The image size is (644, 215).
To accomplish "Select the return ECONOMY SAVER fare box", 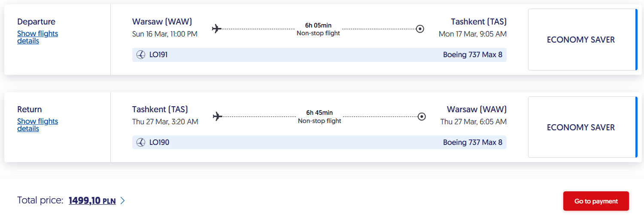I will 583,127.
